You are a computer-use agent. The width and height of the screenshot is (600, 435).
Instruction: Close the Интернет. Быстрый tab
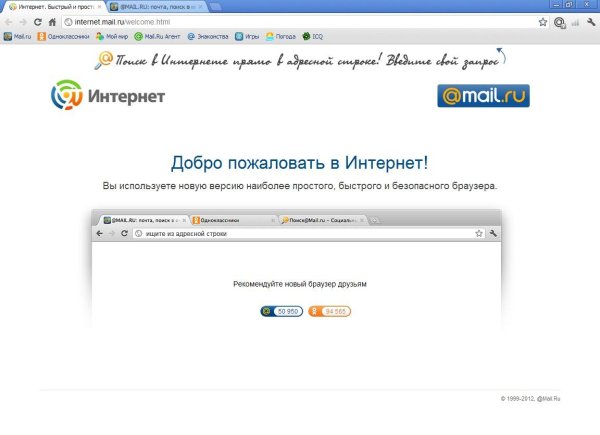click(x=99, y=7)
